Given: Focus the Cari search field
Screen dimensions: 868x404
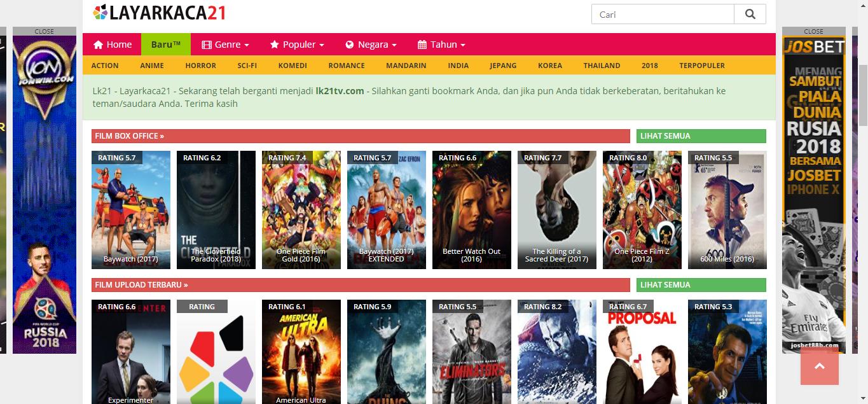Looking at the screenshot, I should (663, 14).
